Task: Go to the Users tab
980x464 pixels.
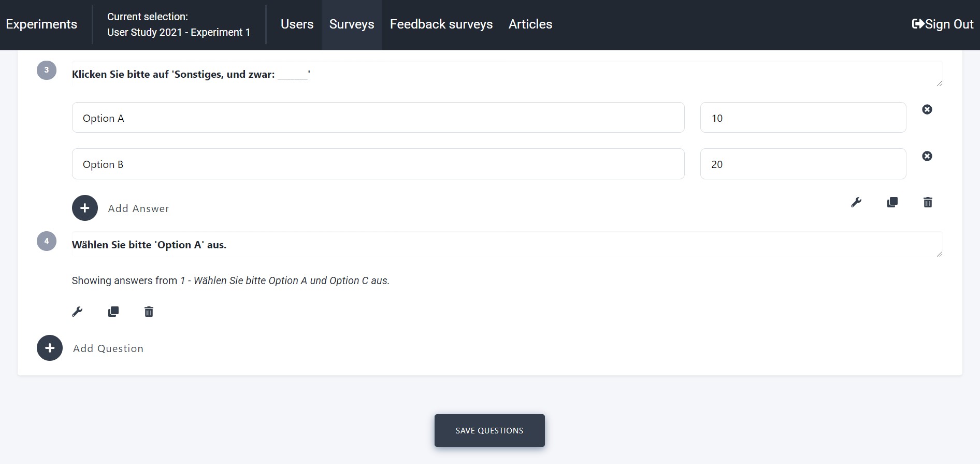Action: pos(297,24)
